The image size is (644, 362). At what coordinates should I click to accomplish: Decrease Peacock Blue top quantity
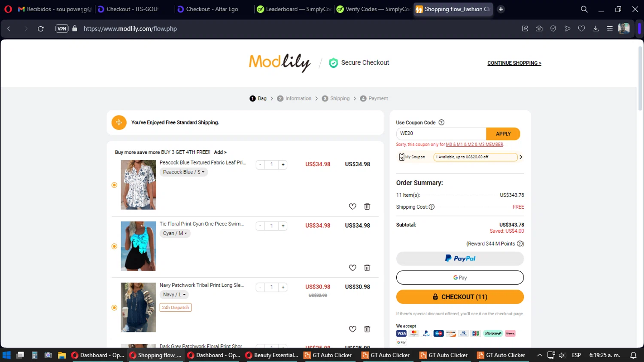coord(260,164)
